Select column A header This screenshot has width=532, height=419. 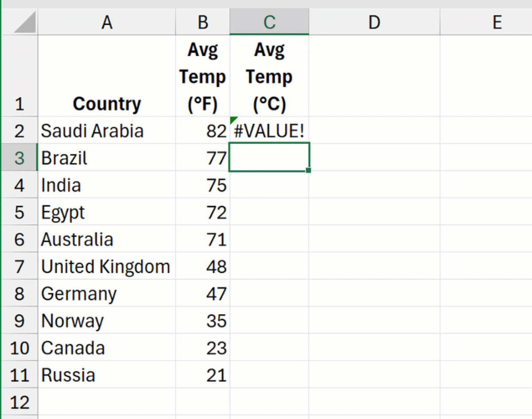107,22
